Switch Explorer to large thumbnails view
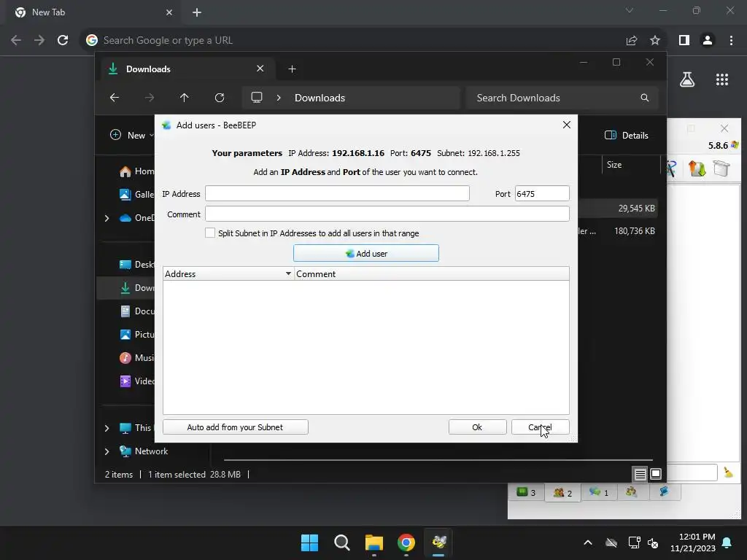 pyautogui.click(x=656, y=474)
